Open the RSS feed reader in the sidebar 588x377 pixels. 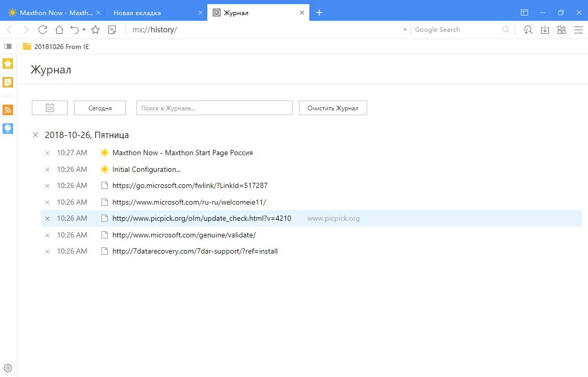[x=8, y=110]
